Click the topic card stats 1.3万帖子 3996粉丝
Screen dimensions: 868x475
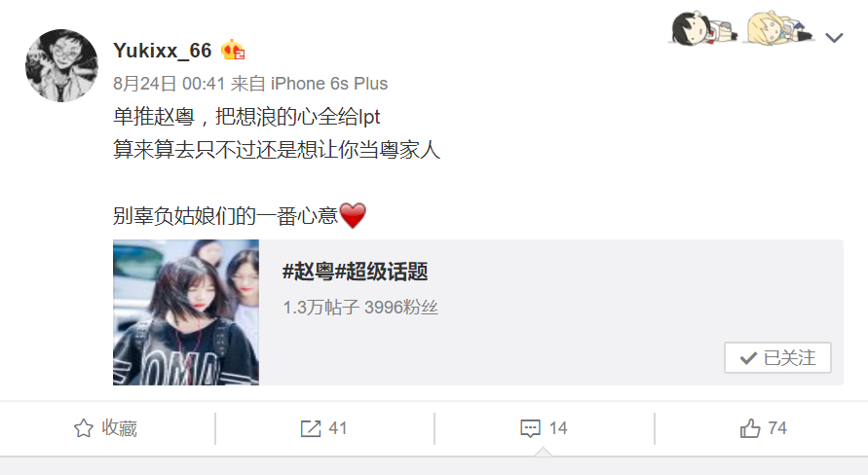point(360,307)
